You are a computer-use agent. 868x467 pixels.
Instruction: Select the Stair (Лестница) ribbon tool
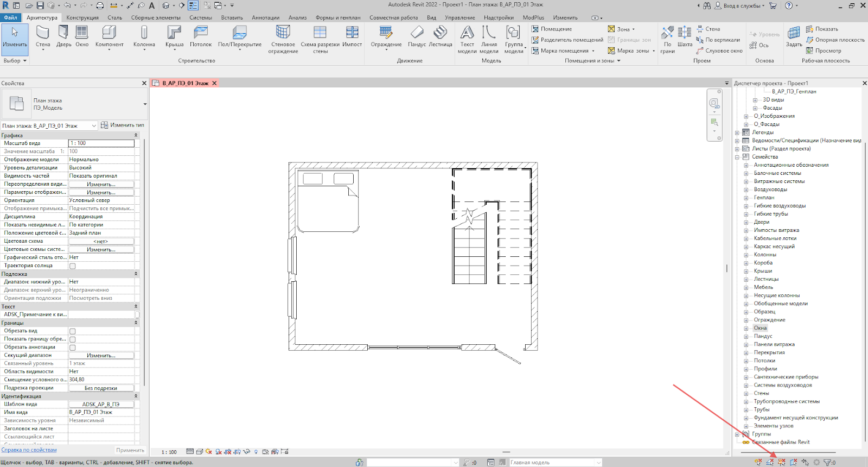pyautogui.click(x=441, y=37)
